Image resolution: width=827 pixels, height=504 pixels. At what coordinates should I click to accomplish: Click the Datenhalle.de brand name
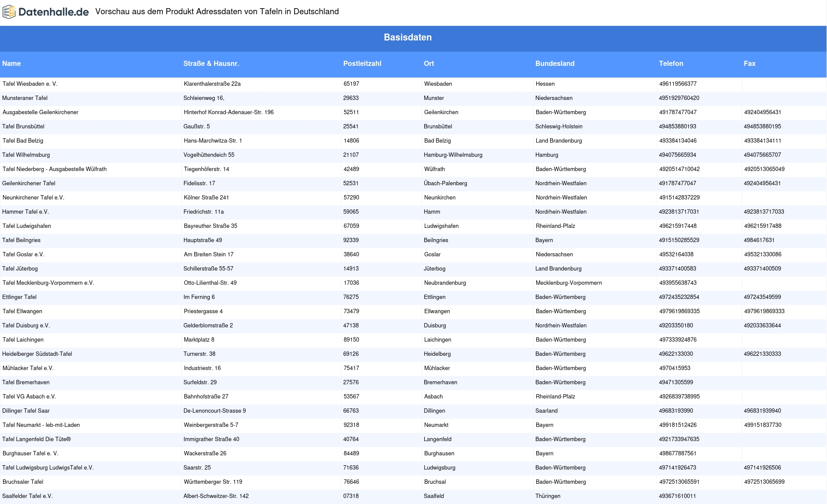coord(54,12)
